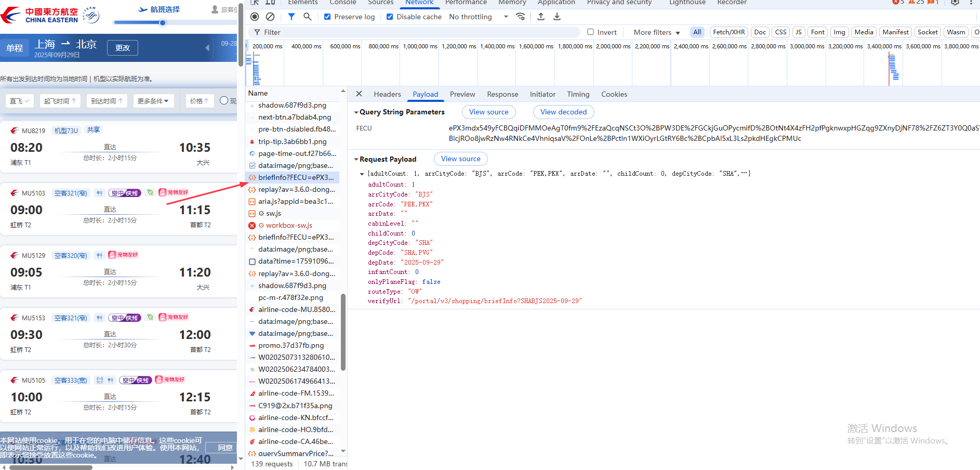This screenshot has width=980, height=470.
Task: Switch to the Response tab
Action: pyautogui.click(x=502, y=94)
